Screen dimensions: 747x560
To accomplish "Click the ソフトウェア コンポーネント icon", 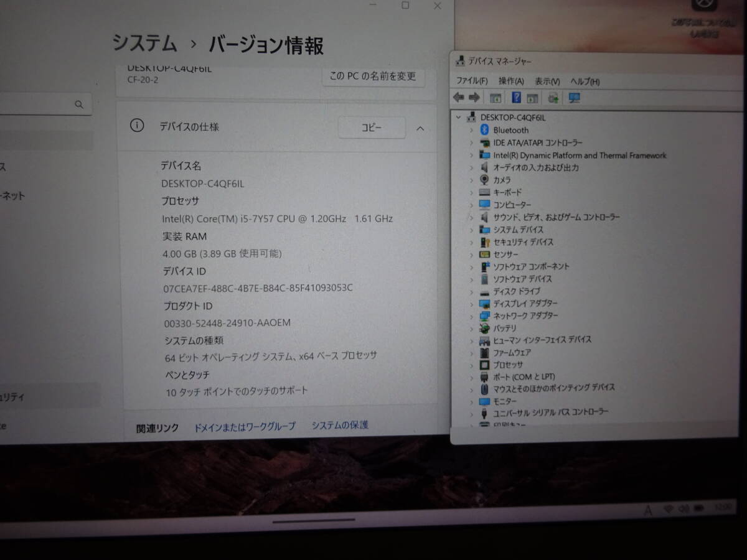I will coord(485,266).
